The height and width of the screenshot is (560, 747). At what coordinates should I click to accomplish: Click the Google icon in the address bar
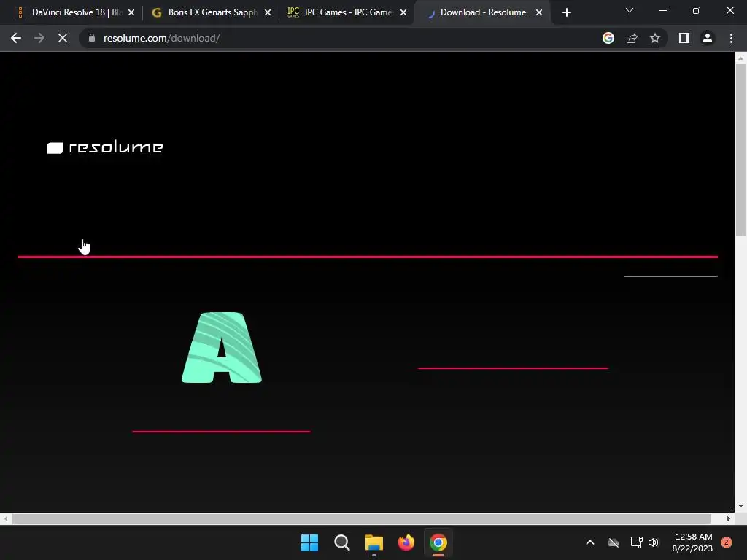[608, 38]
